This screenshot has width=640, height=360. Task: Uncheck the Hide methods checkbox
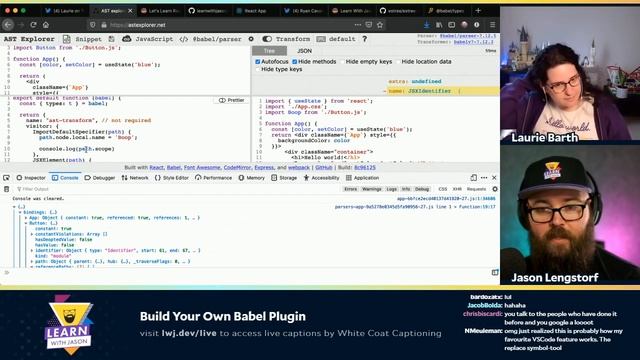[x=295, y=62]
